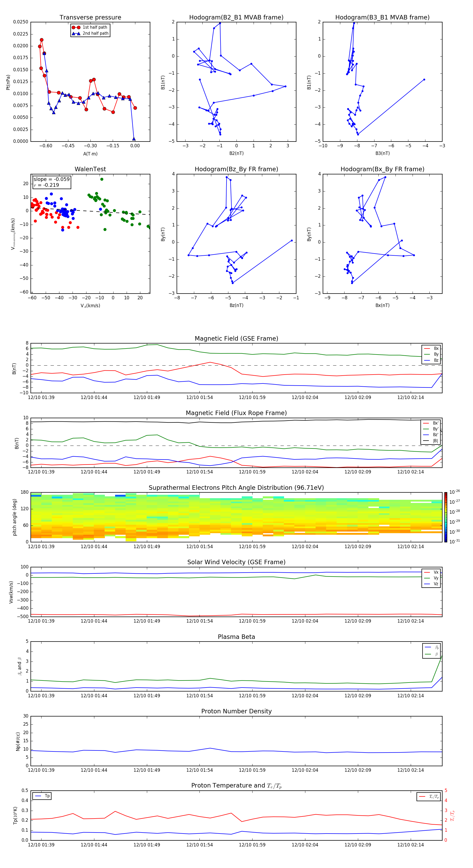The image size is (473, 868).
Task: Click 'Hodogram(Bz_By FR frame)' title
Action: (236, 169)
